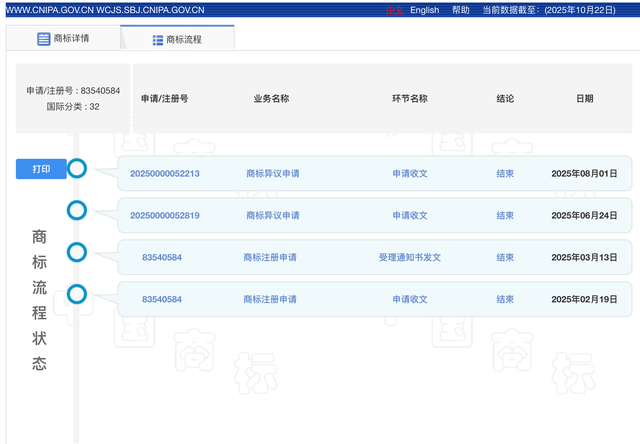This screenshot has height=444, width=640.
Task: Click 83540584 in the 受理通知书发文 row
Action: point(162,257)
